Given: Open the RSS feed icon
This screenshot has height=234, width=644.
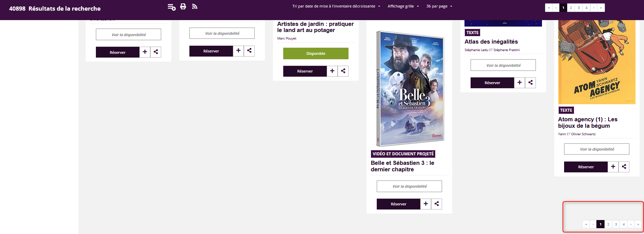Looking at the screenshot, I should click(x=194, y=6).
